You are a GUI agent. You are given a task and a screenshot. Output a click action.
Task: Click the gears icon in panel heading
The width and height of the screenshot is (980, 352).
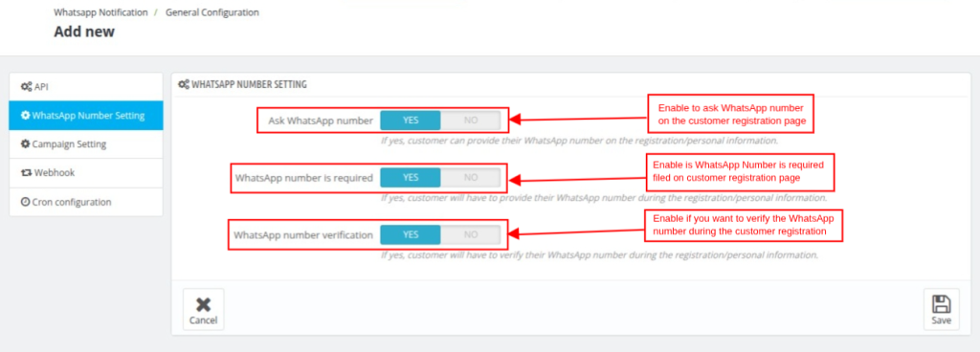tap(184, 84)
